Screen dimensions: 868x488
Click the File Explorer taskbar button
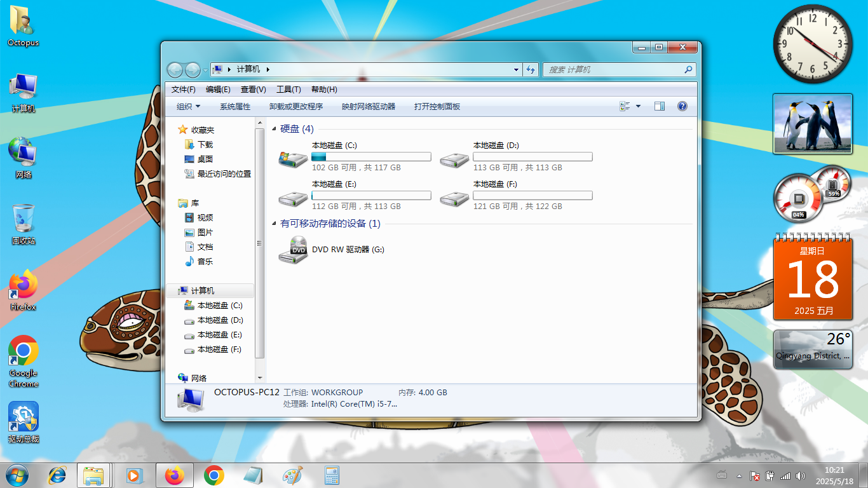click(94, 475)
